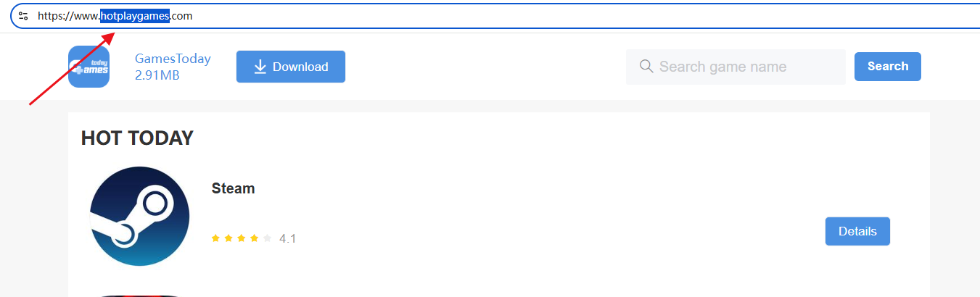Click the Steam logo image

[139, 217]
